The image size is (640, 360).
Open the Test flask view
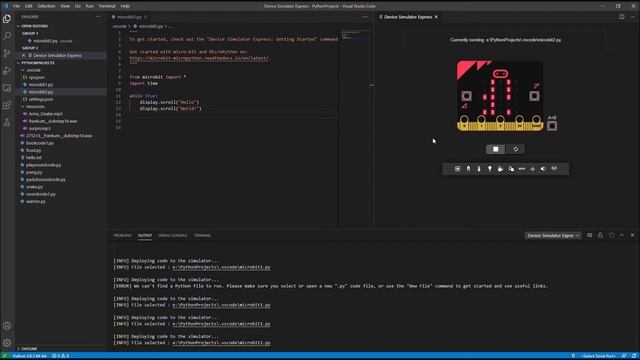[x=7, y=122]
